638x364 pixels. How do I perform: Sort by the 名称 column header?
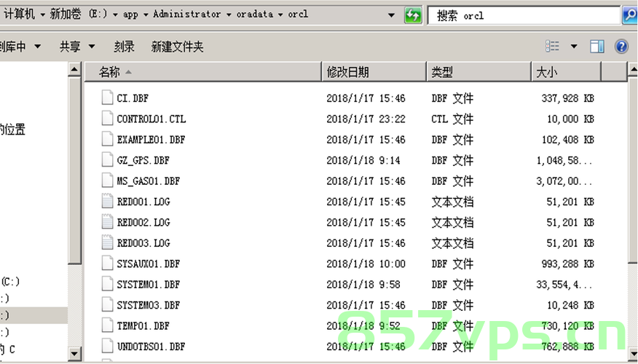(x=203, y=72)
